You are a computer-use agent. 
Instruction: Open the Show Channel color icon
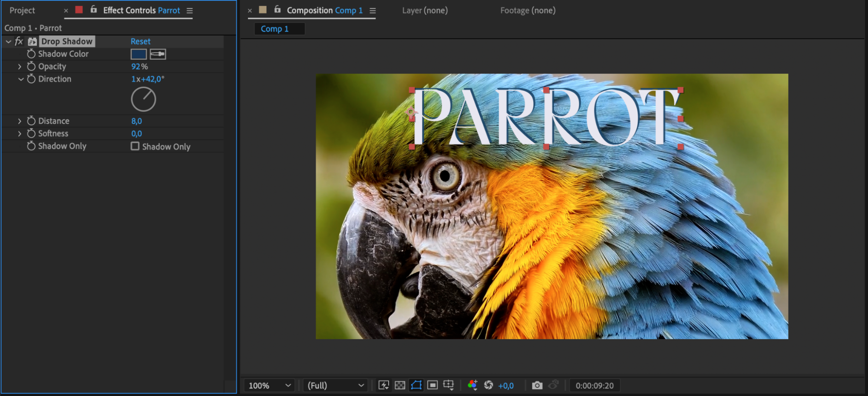(472, 385)
